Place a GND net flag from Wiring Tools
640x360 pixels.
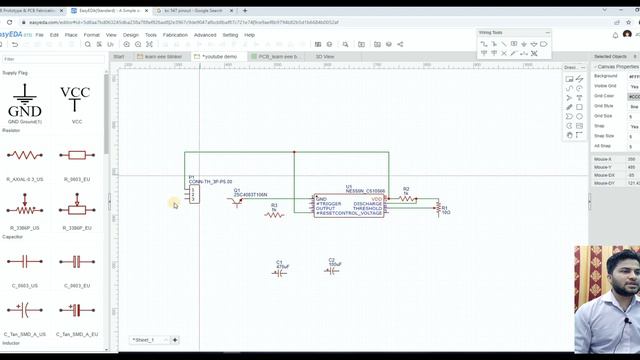pos(524,44)
